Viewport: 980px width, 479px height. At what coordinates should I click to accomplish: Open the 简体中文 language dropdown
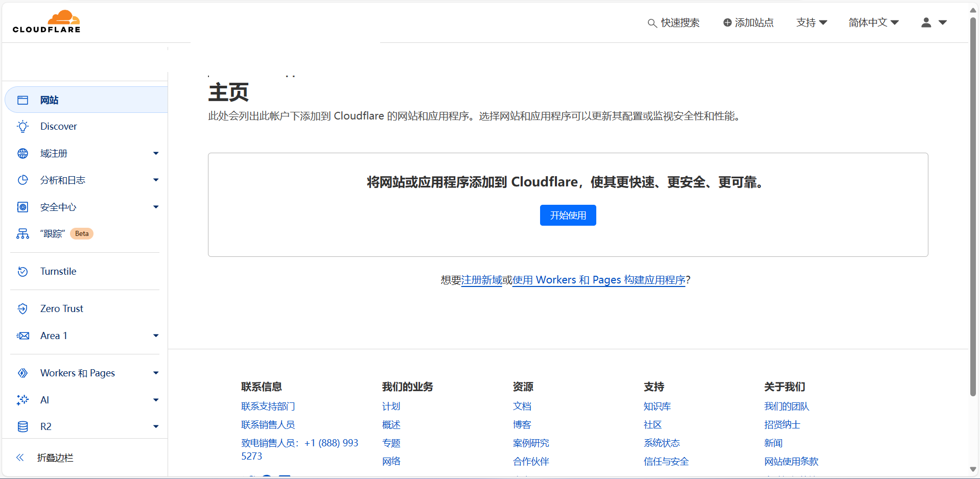click(873, 22)
